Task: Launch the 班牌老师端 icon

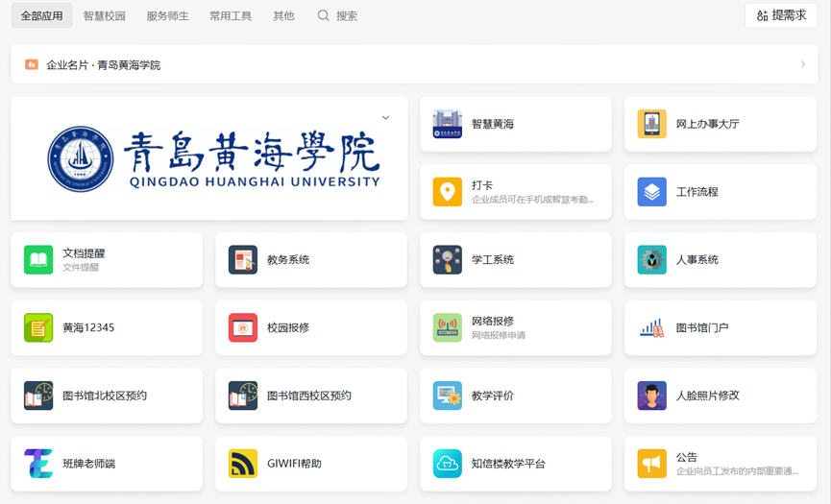Action: [38, 464]
